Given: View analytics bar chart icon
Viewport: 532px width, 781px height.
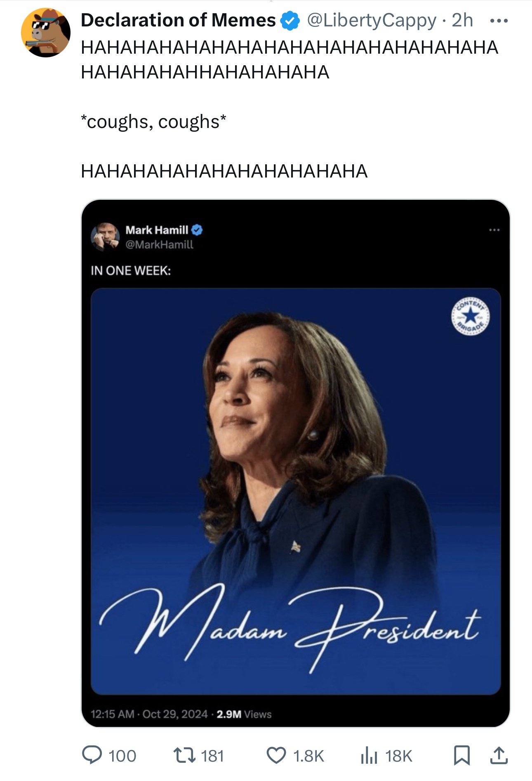Looking at the screenshot, I should [x=369, y=755].
